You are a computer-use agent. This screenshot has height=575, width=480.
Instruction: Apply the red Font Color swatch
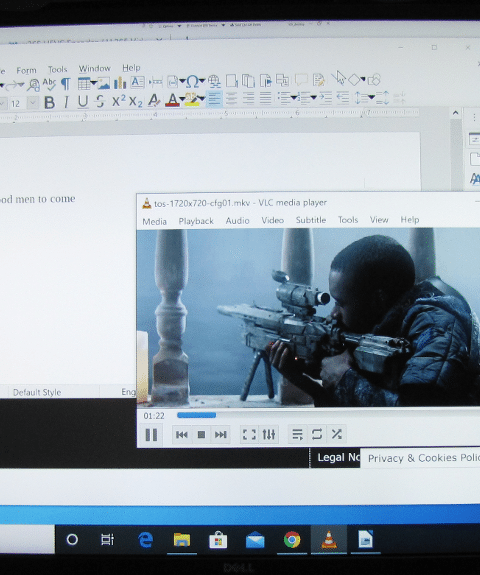point(172,100)
